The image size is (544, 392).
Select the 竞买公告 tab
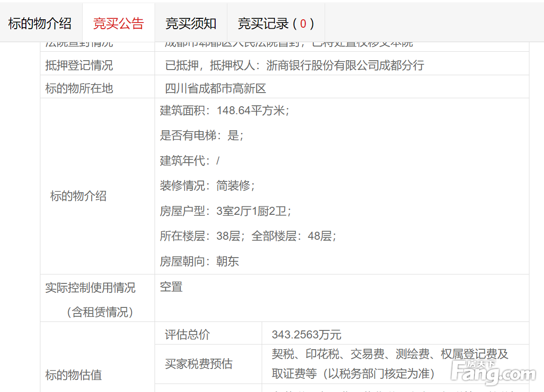(x=118, y=23)
